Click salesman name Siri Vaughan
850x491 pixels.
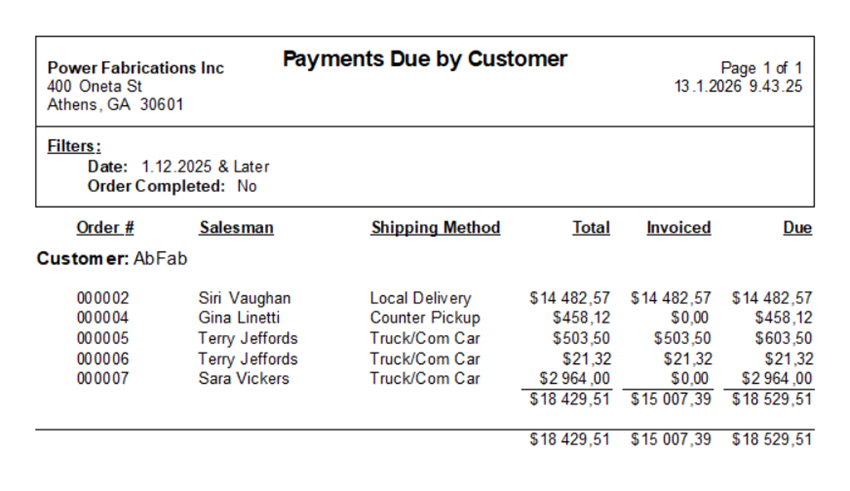click(244, 299)
